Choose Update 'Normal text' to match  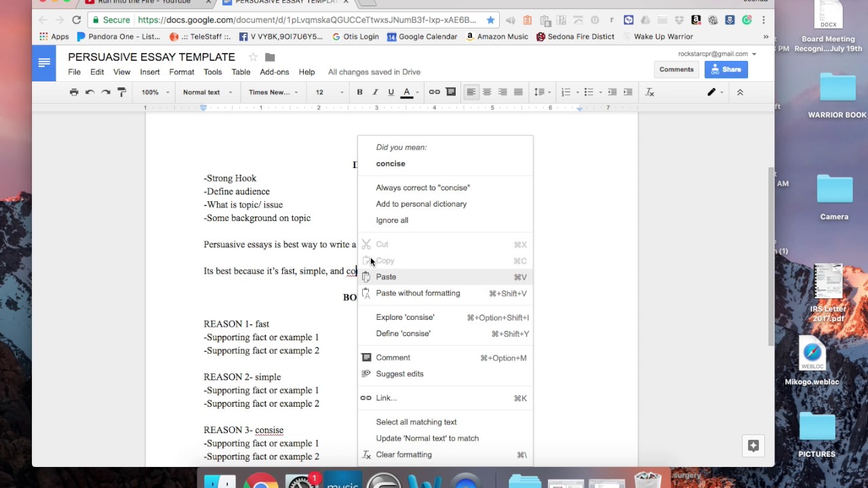tap(446, 439)
